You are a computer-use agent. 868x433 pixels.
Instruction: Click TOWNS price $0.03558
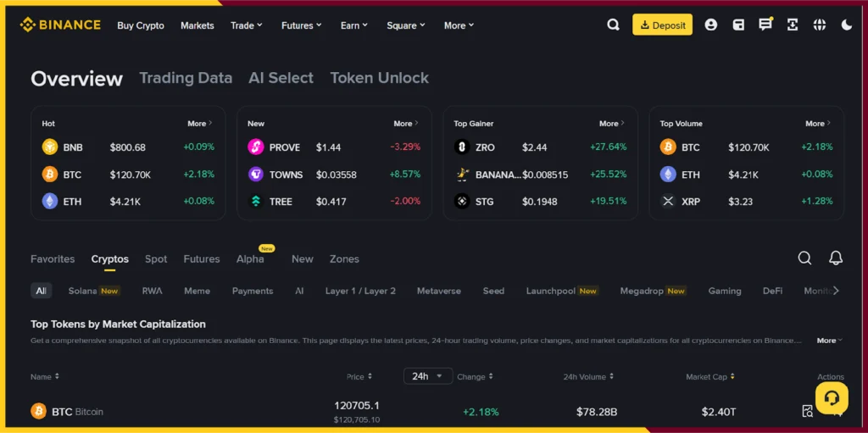336,175
